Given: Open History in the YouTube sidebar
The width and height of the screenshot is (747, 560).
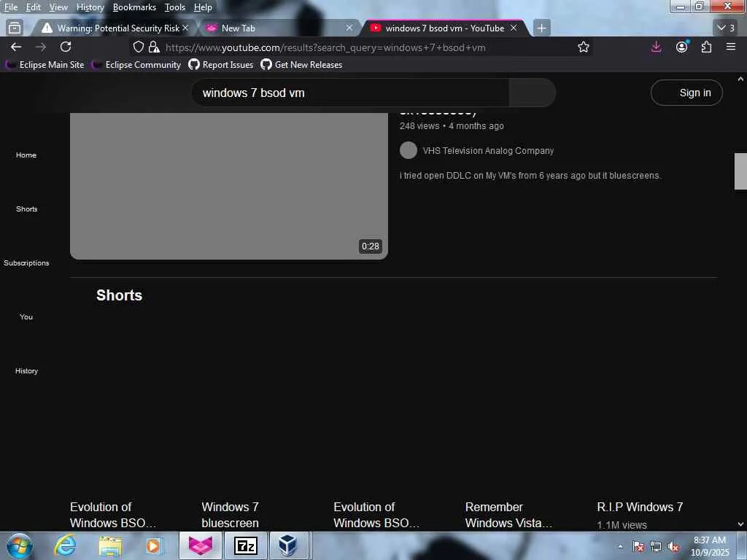Looking at the screenshot, I should tap(26, 370).
